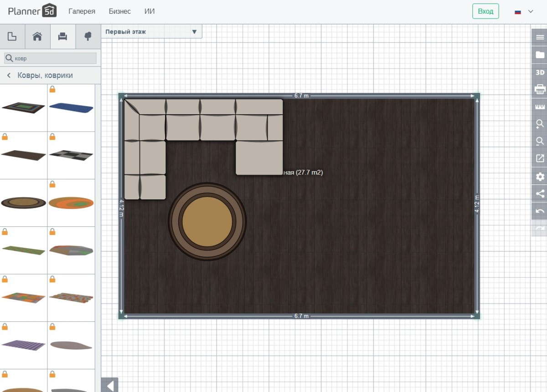Click the right 4.12 m wall dimension
The width and height of the screenshot is (547, 392).
477,204
